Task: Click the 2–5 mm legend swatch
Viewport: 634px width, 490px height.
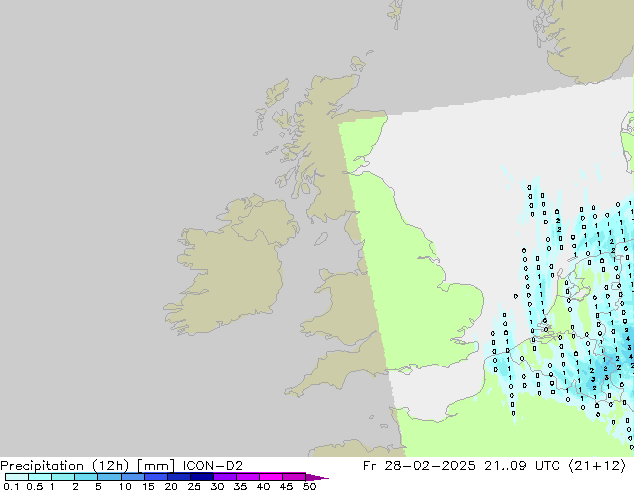Action: point(86,477)
